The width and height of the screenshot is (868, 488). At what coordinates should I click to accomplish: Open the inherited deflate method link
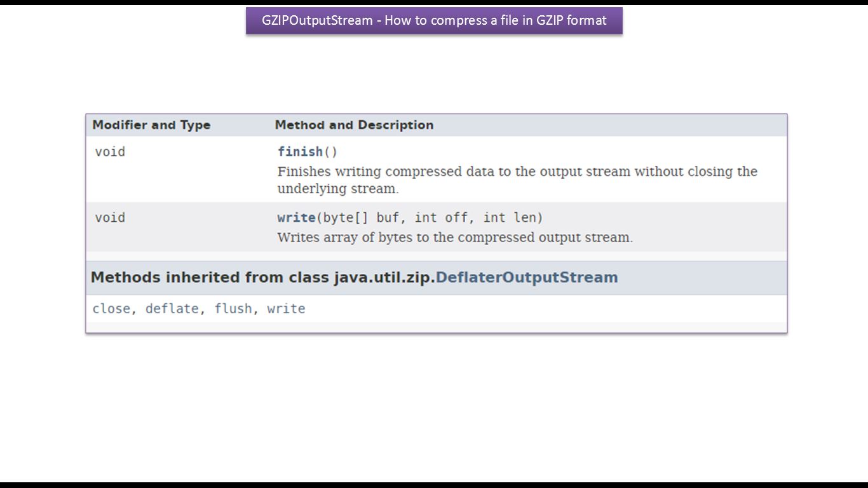click(x=172, y=309)
